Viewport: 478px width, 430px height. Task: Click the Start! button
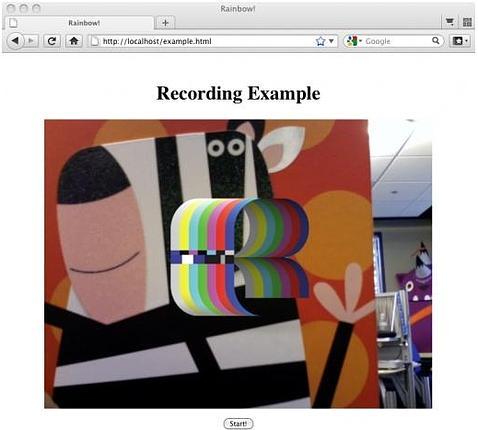pos(238,424)
